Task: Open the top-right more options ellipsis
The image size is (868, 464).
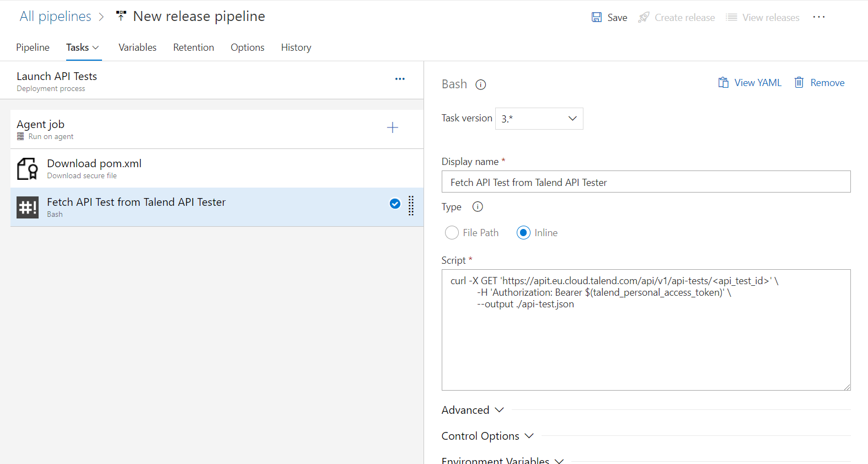Action: point(819,17)
